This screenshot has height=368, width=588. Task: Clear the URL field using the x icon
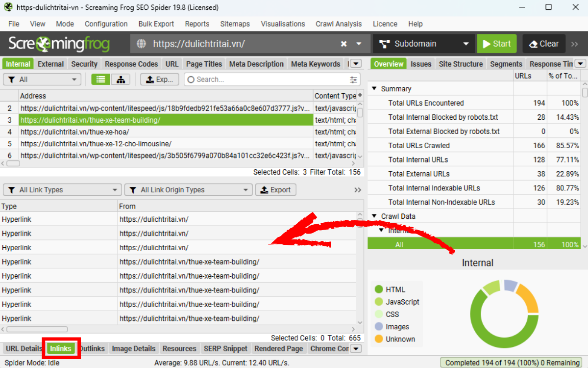click(343, 44)
